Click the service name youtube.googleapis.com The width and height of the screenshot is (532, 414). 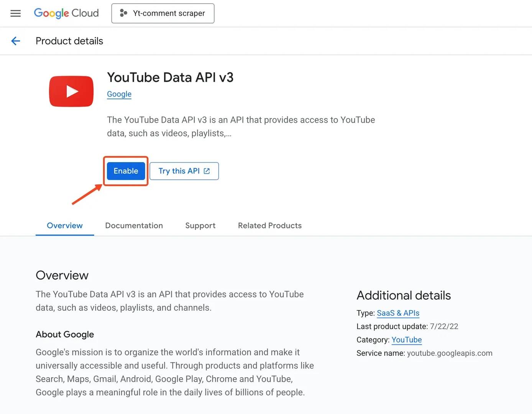coord(450,353)
